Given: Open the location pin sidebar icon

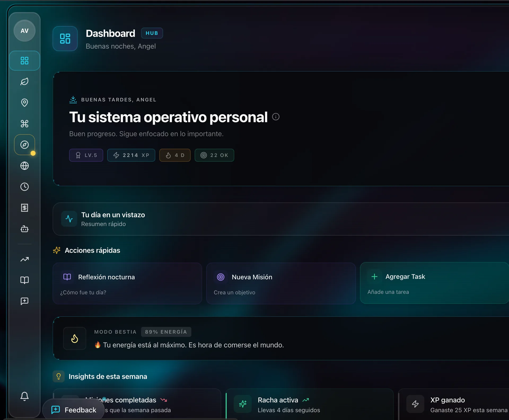Looking at the screenshot, I should click(x=24, y=103).
